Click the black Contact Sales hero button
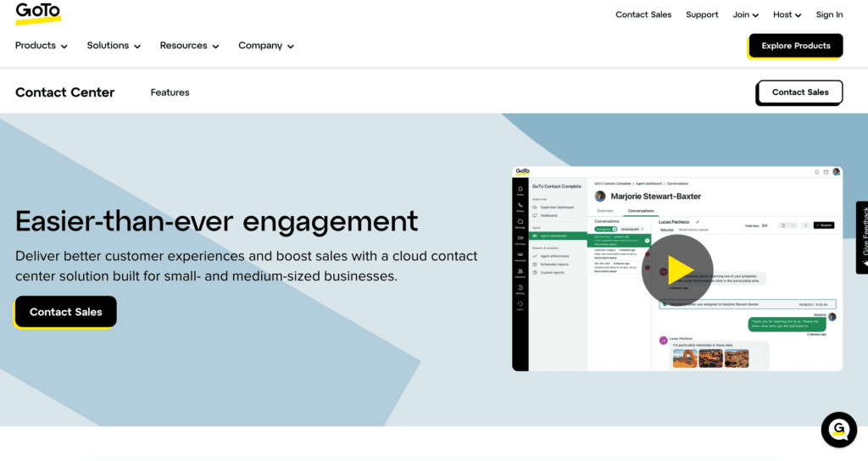Viewport: 868px width, 461px height. [66, 312]
